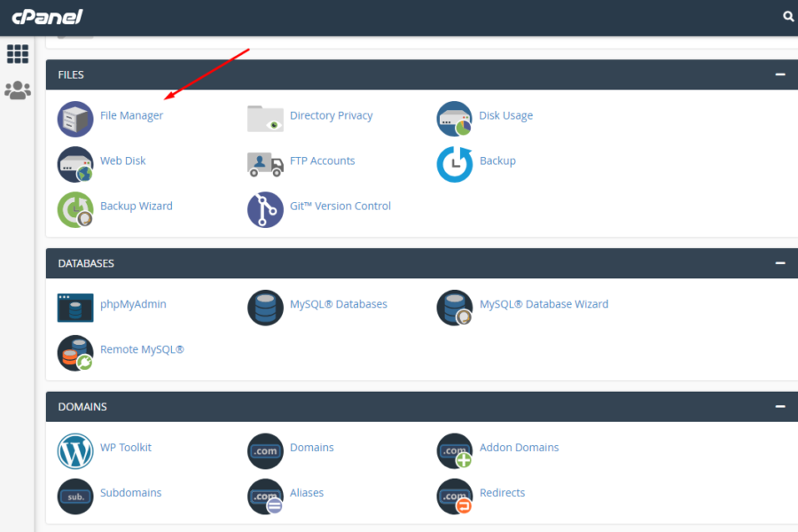798x532 pixels.
Task: Open the Disk Usage icon
Action: click(x=455, y=119)
